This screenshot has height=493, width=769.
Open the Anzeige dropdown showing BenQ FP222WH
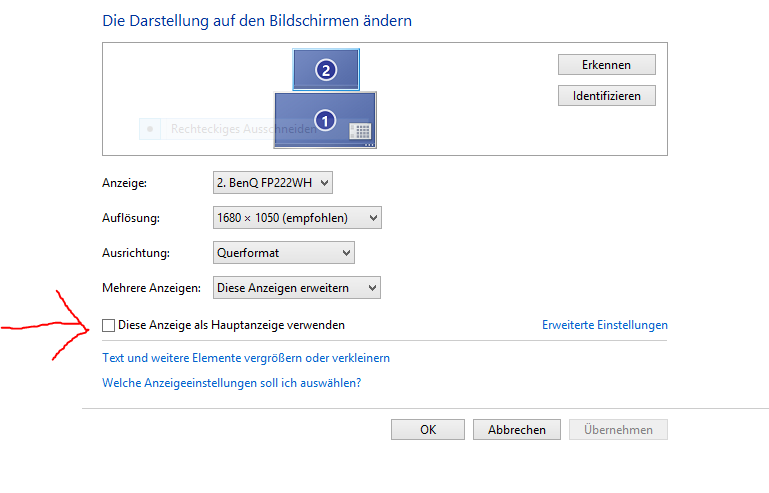tap(273, 182)
